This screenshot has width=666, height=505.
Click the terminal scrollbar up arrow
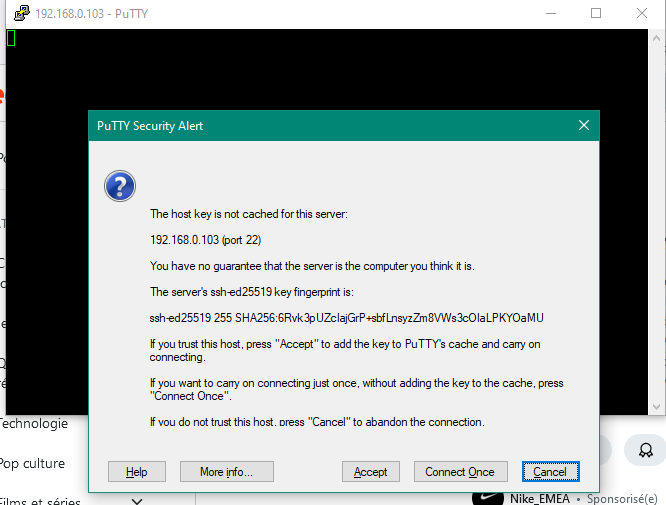pos(656,38)
